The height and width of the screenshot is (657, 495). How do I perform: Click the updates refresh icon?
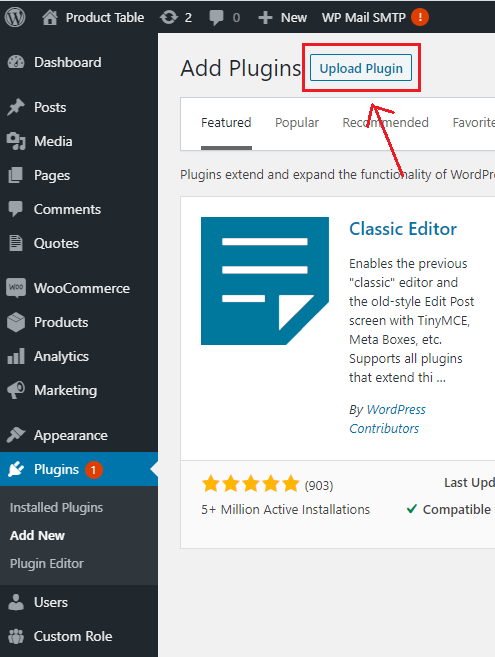point(169,18)
